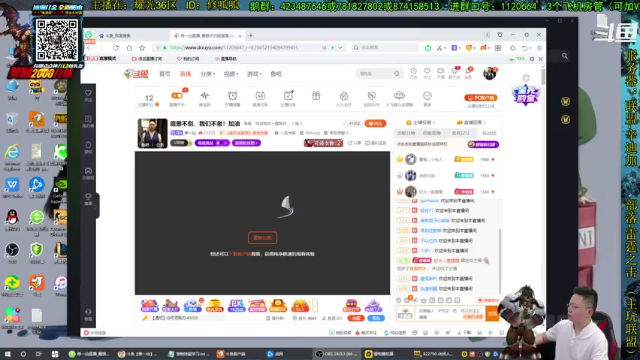Click the Douyu site logo
Screen dimensions: 640x360
point(136,74)
